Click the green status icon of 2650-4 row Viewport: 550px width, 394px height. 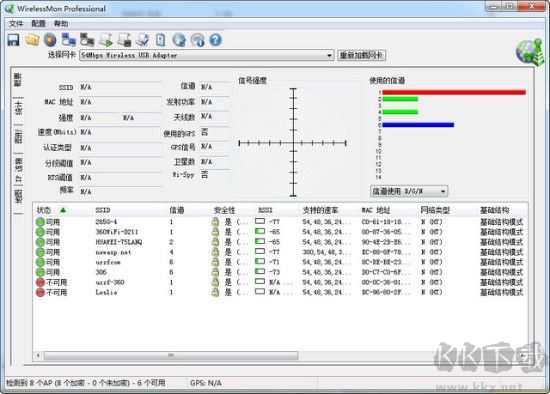(x=40, y=222)
